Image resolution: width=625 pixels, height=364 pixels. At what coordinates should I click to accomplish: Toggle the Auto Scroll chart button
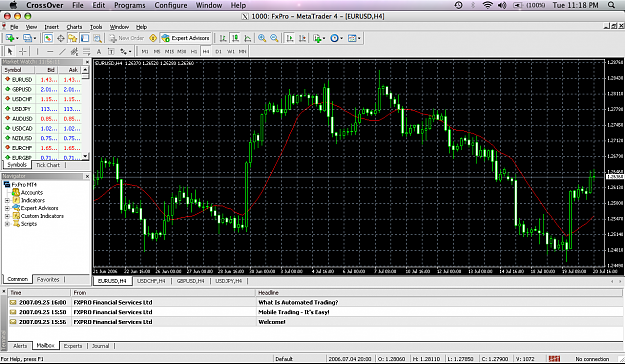(x=290, y=38)
